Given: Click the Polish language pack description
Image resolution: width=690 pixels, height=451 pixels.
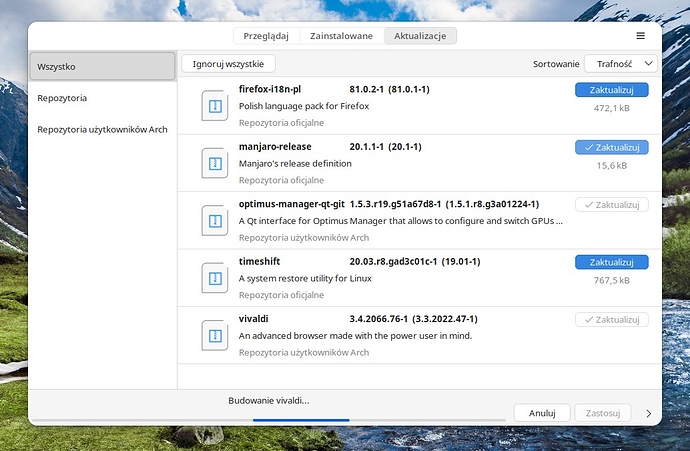Looking at the screenshot, I should [304, 106].
